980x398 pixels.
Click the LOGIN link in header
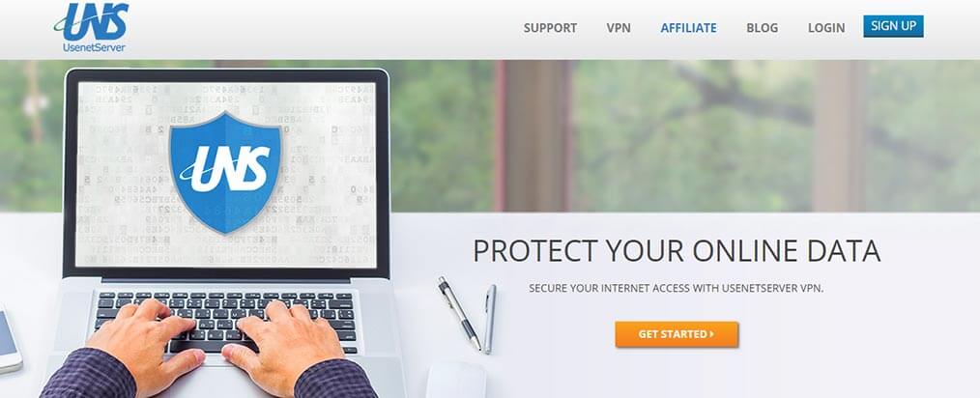pos(825,28)
